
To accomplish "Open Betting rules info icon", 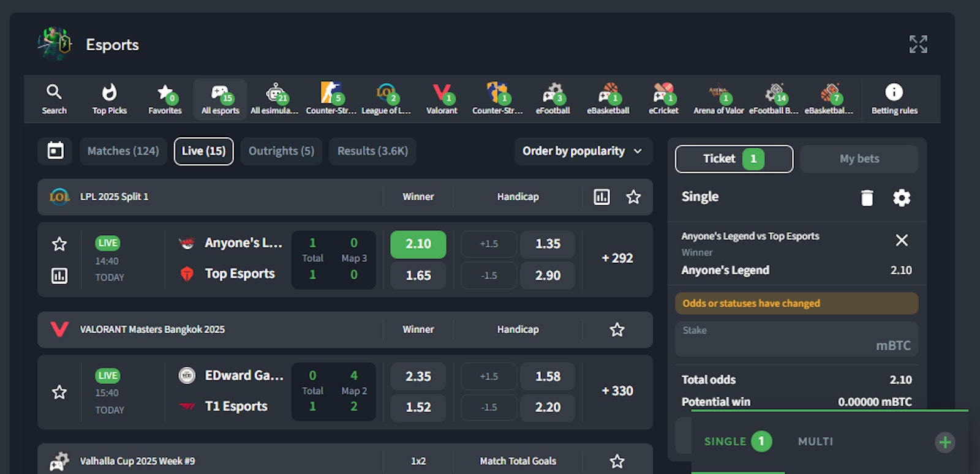I will point(894,99).
